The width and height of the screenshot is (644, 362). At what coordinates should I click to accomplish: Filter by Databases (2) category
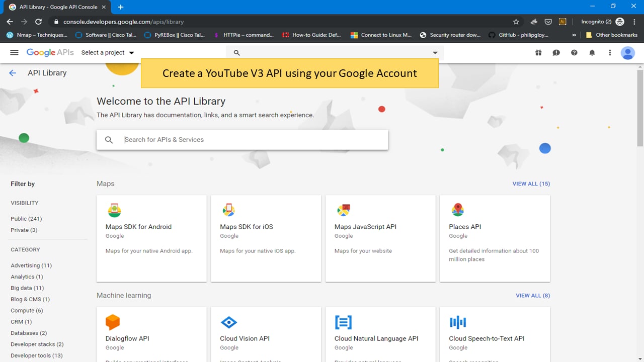[x=29, y=333]
